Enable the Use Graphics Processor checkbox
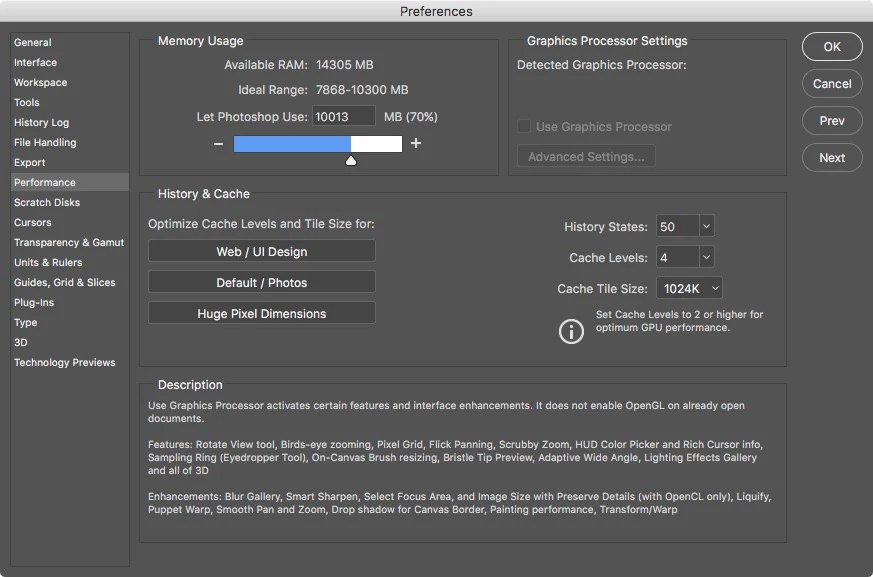The height and width of the screenshot is (577, 873). click(524, 126)
